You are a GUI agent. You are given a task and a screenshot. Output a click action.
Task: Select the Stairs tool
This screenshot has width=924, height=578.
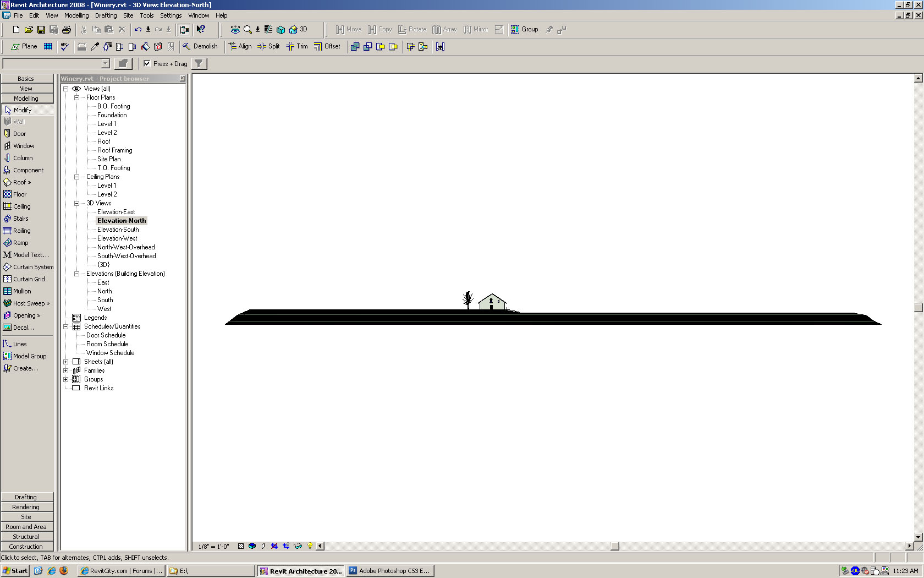coord(20,219)
